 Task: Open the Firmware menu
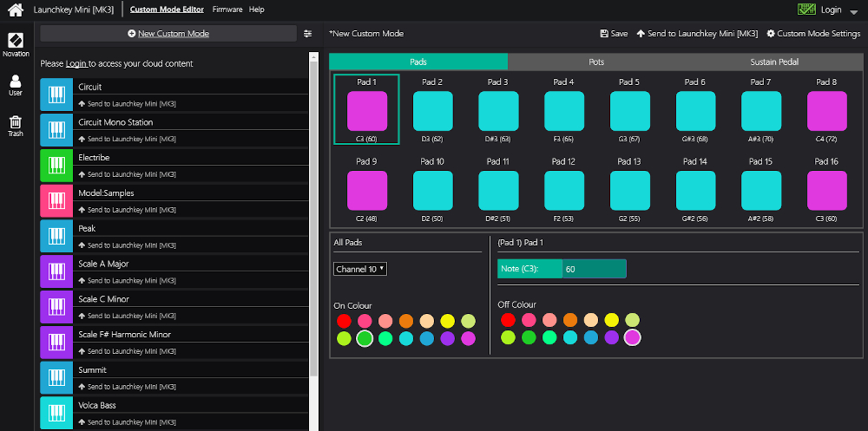pos(227,10)
